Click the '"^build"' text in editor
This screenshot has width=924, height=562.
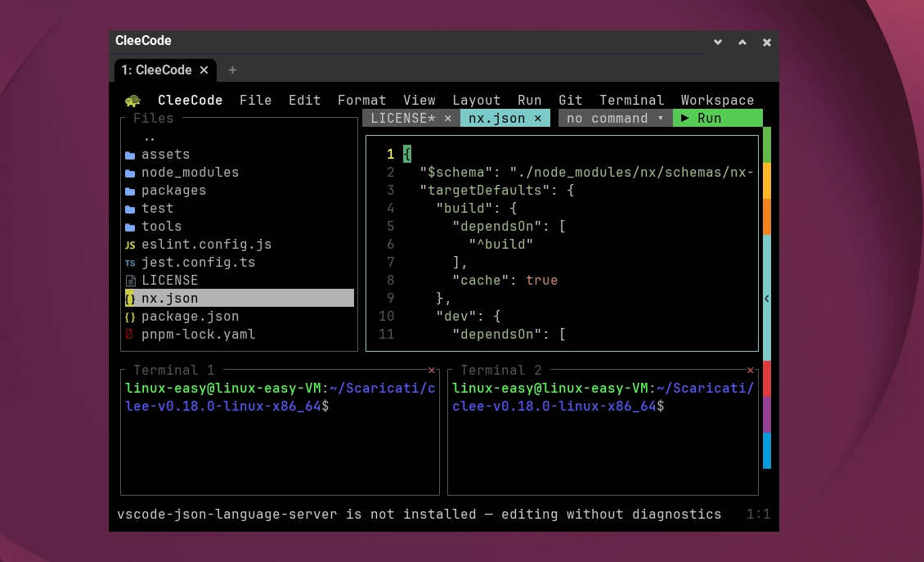click(501, 244)
